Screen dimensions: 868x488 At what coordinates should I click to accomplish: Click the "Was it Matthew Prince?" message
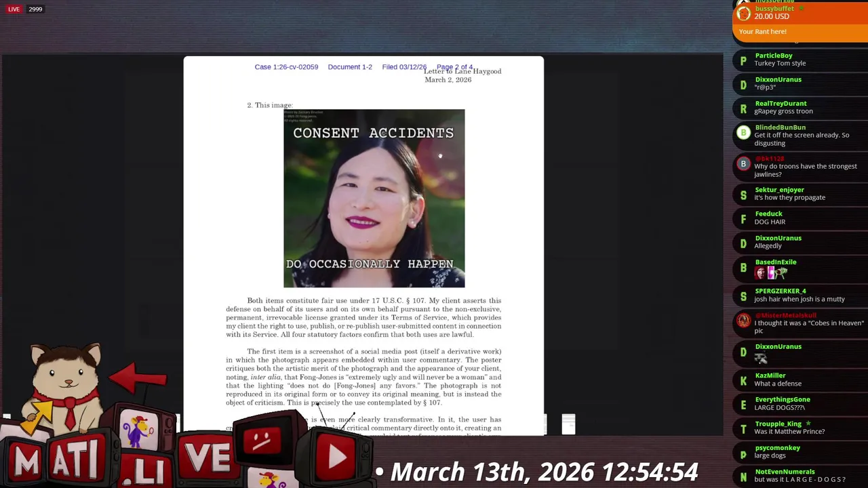point(789,432)
